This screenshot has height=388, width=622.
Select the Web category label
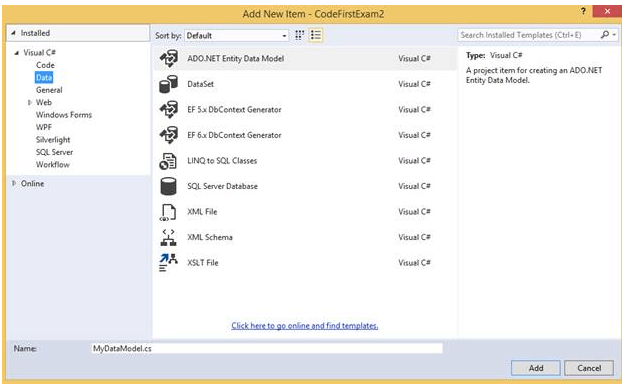tap(44, 102)
